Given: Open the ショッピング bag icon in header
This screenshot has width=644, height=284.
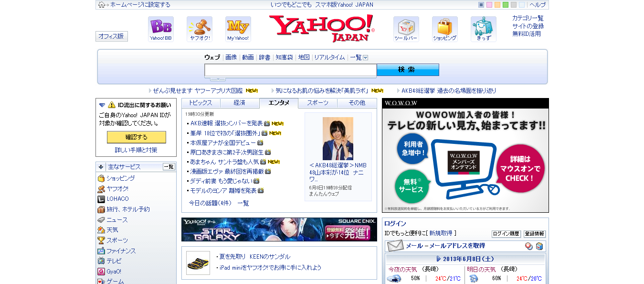Looking at the screenshot, I should (445, 29).
